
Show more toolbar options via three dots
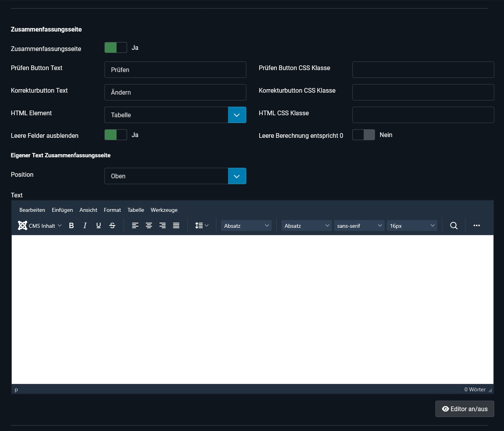pyautogui.click(x=476, y=225)
